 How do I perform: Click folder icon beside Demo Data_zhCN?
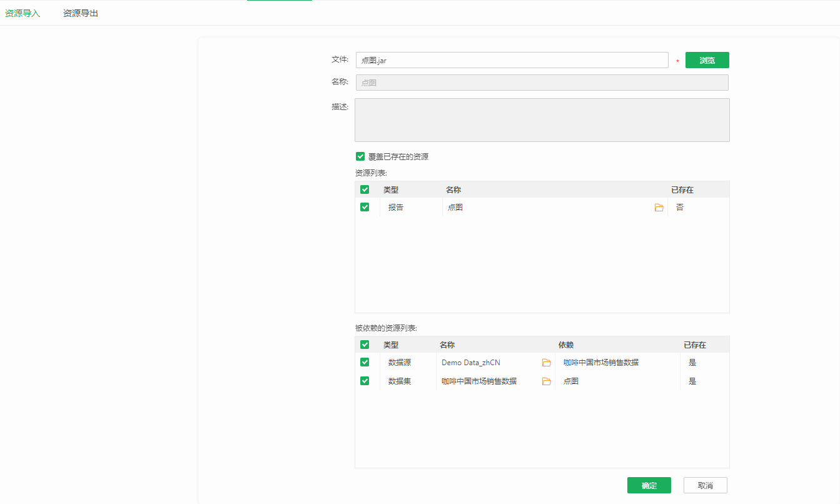[546, 363]
